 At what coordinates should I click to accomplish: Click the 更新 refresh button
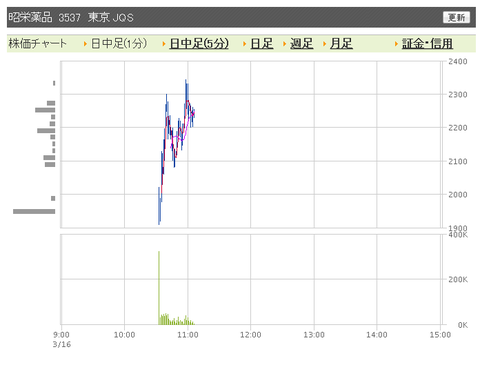[x=456, y=17]
